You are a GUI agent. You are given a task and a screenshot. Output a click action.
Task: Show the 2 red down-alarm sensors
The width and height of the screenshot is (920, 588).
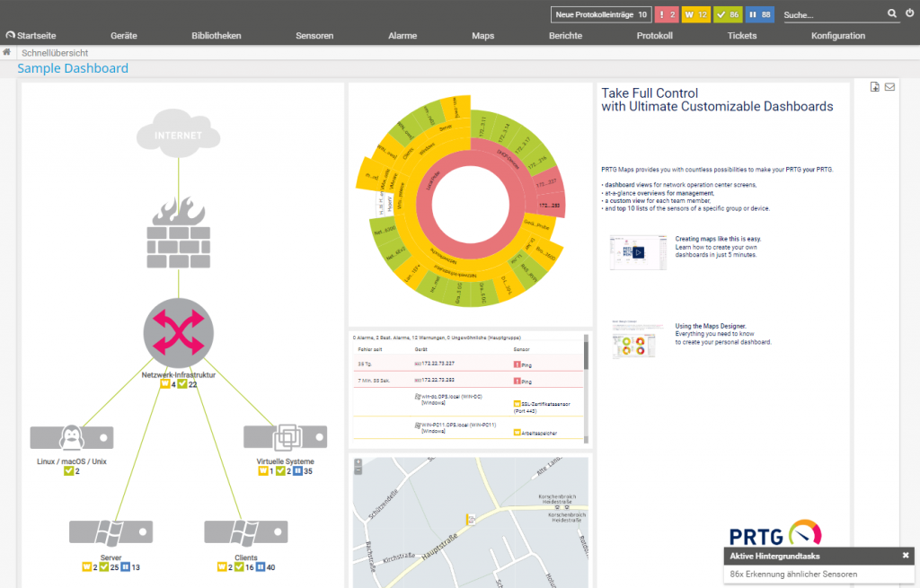[666, 14]
